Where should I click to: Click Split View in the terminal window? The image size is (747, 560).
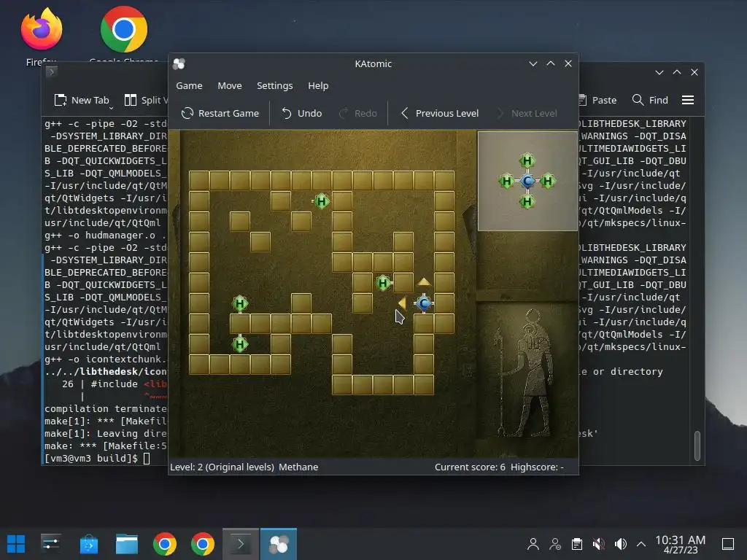146,100
